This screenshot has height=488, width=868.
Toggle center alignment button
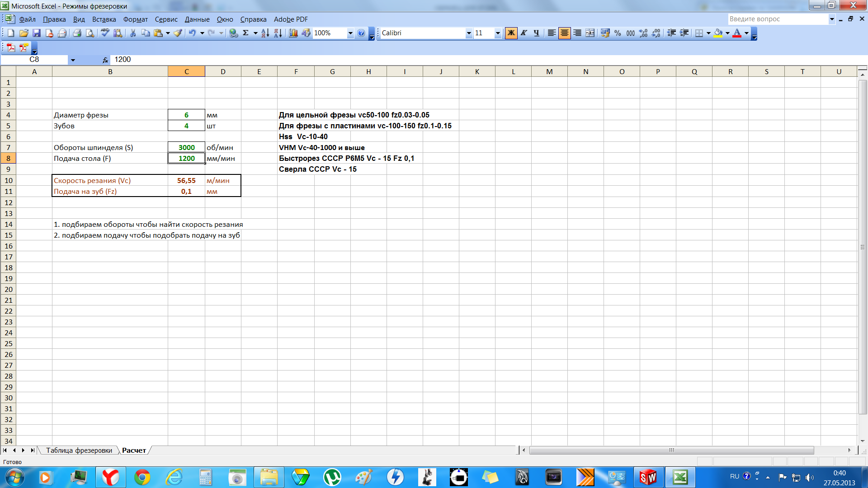[x=564, y=33]
